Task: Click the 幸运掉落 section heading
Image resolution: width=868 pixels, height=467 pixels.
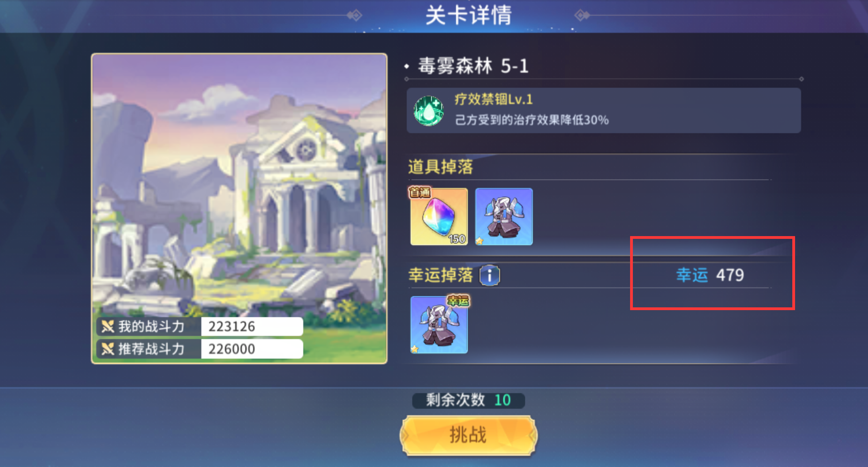Action: point(440,275)
